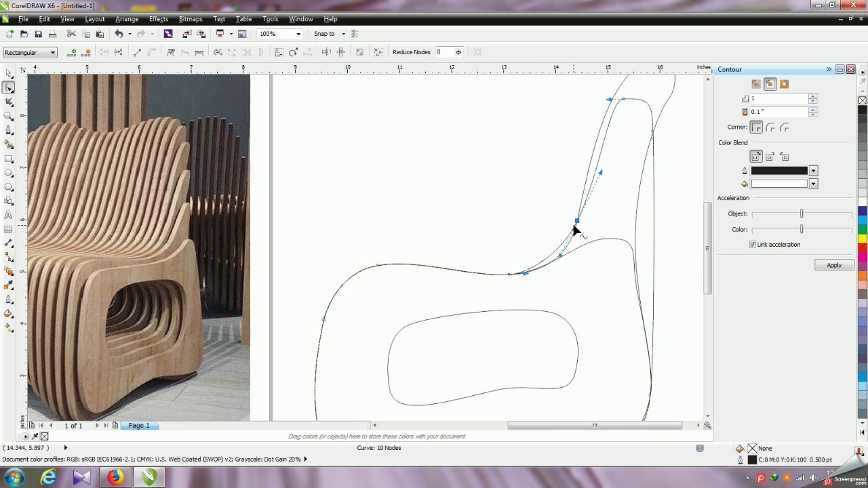Open the Rectangular selection mode dropdown
Viewport: 868px width, 488px height.
click(x=52, y=53)
